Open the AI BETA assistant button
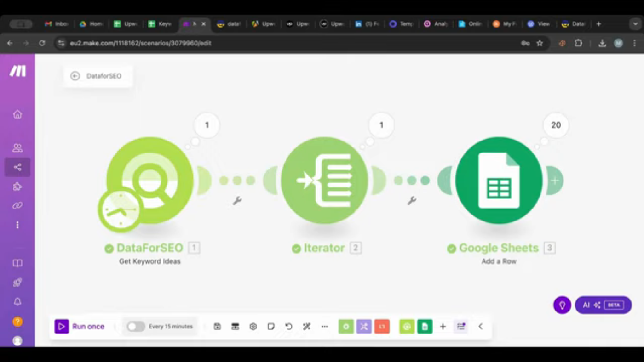644x362 pixels. point(603,305)
